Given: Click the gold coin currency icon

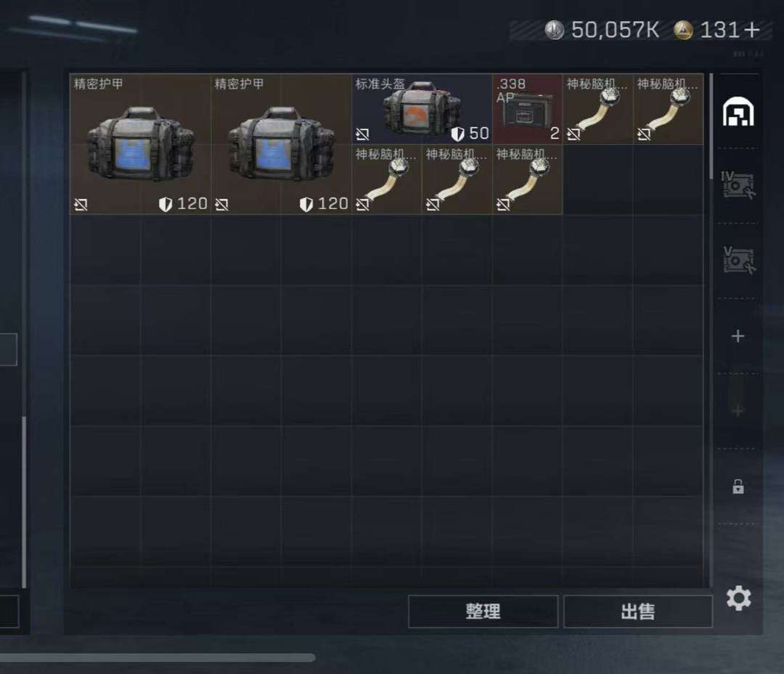Looking at the screenshot, I should click(x=684, y=30).
